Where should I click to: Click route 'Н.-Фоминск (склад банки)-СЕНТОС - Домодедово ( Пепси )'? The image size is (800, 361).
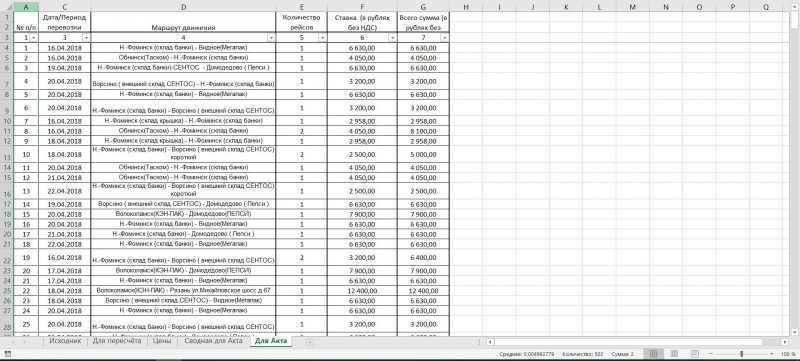point(183,67)
